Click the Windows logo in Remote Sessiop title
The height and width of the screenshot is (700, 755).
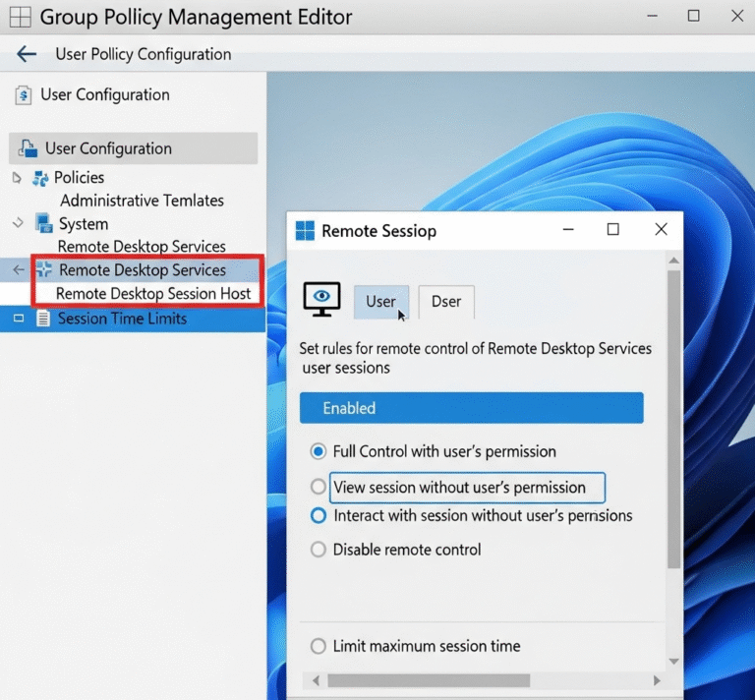306,231
